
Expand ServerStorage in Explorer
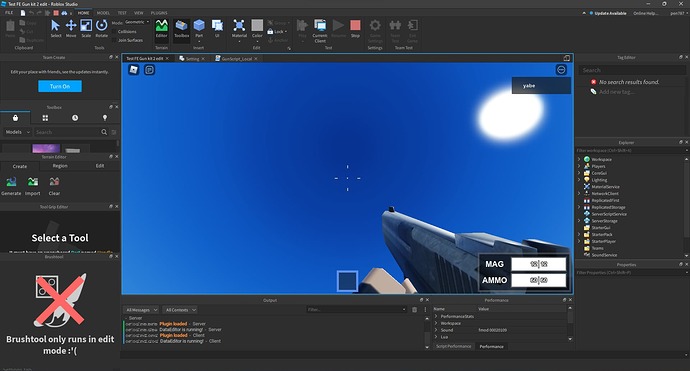pos(579,221)
